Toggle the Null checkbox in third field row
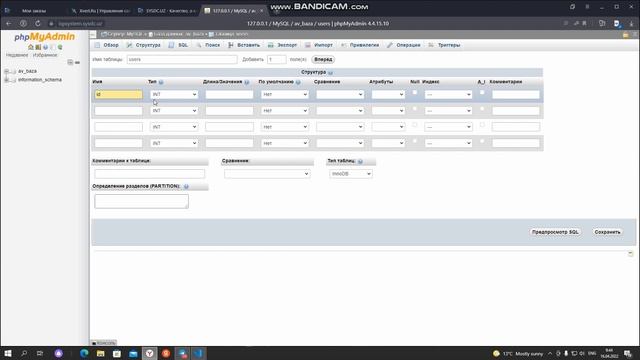The height and width of the screenshot is (360, 640). 415,125
